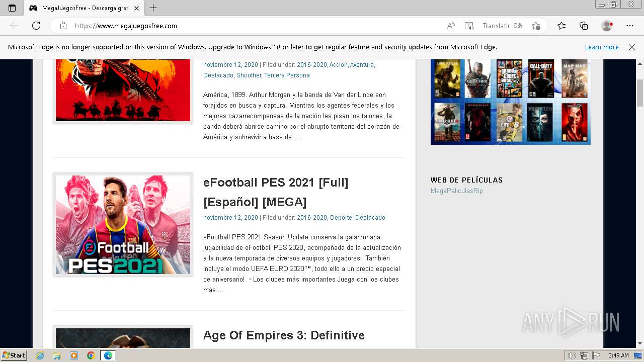Open Age Of Empires 3: Definitive title
This screenshot has width=644, height=362.
coord(284,335)
